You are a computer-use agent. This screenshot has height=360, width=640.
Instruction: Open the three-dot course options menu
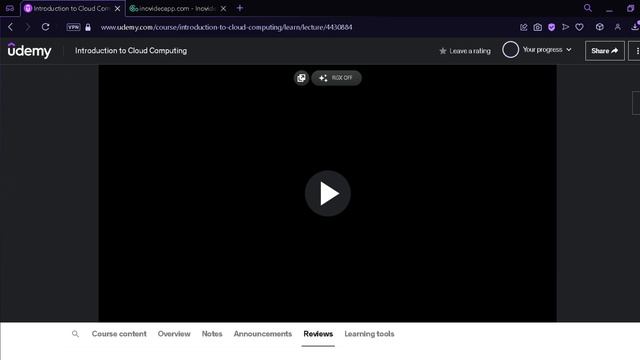tap(636, 51)
